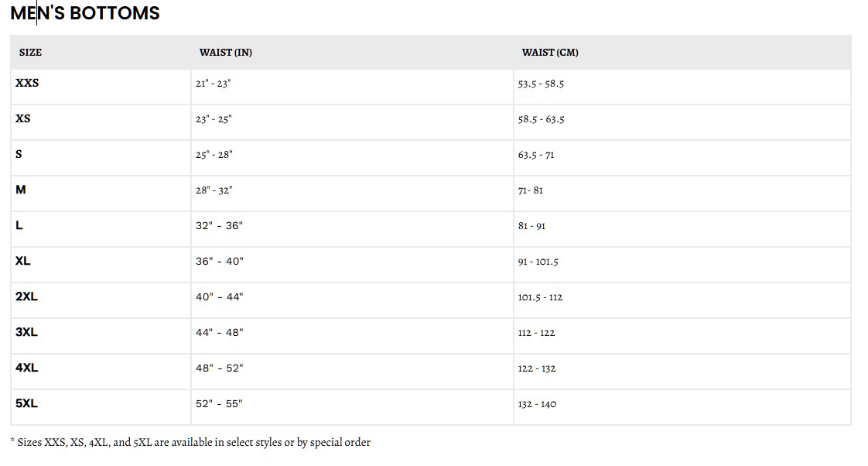Click the 52" - 55" waist inches cell

point(219,404)
